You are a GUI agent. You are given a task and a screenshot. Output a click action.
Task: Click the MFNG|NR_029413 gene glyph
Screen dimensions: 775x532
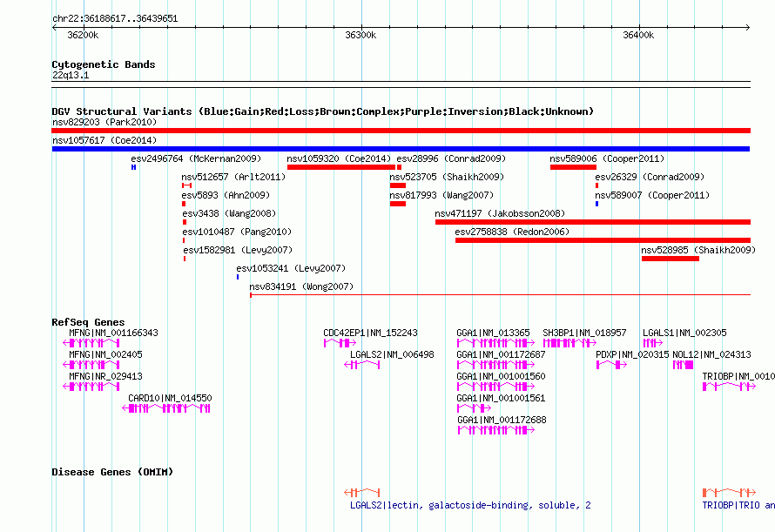click(91, 387)
